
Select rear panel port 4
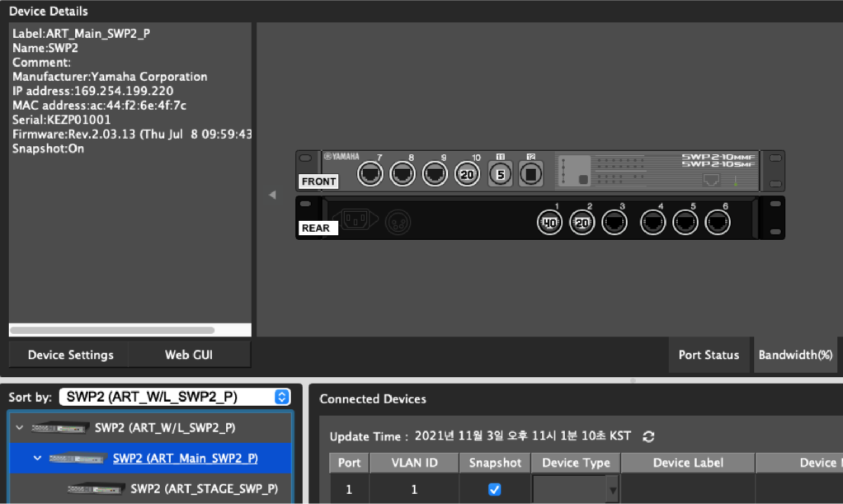pyautogui.click(x=652, y=222)
